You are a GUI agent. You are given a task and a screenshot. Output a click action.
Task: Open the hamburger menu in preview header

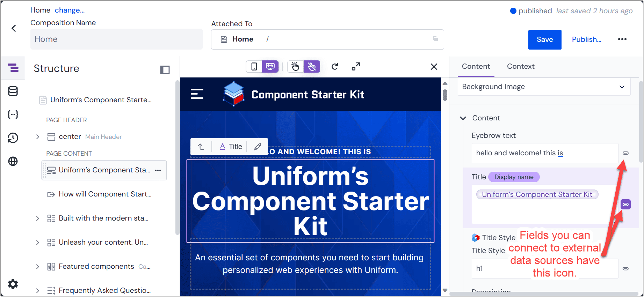click(x=197, y=94)
